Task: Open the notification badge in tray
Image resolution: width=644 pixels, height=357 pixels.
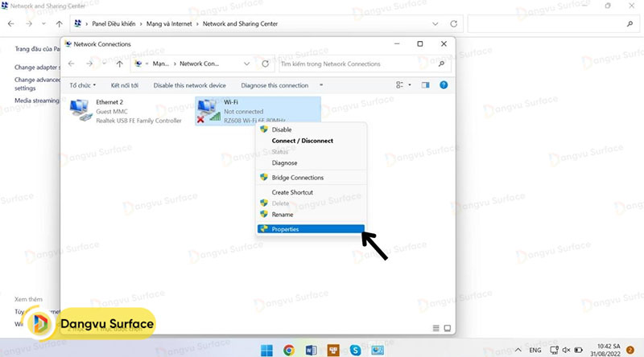Action: click(x=630, y=350)
